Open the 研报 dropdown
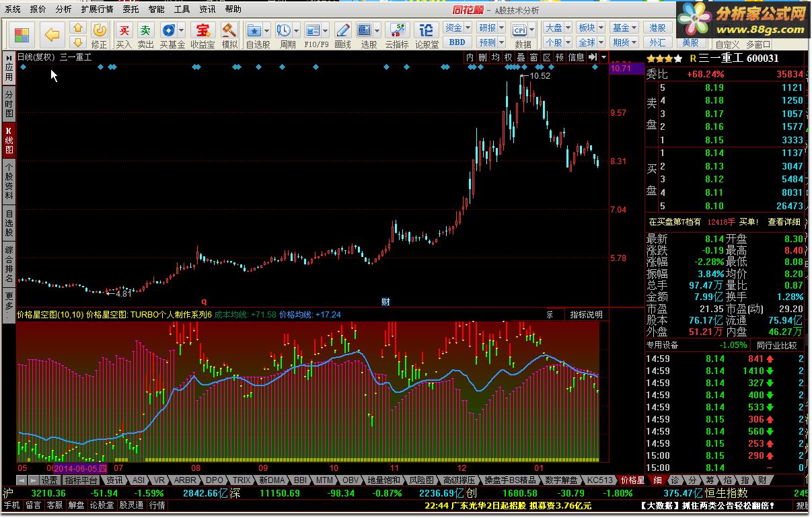Image resolution: width=812 pixels, height=518 pixels. (490, 28)
